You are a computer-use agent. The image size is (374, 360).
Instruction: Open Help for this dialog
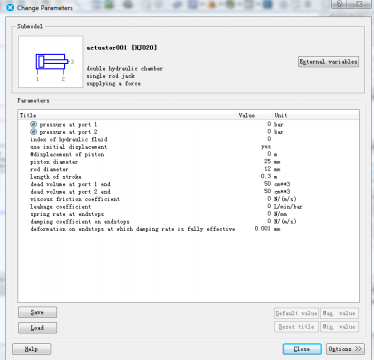point(32,349)
